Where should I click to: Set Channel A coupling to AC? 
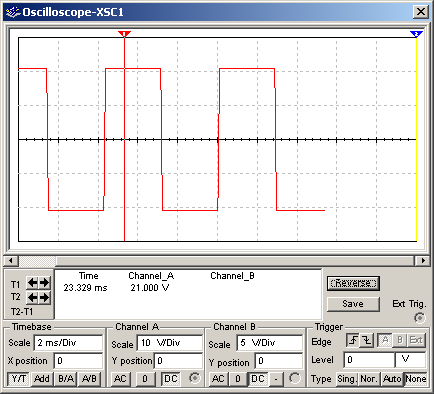pos(120,379)
